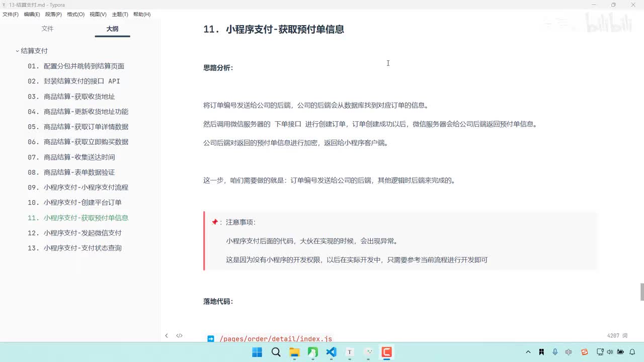The width and height of the screenshot is (644, 362).
Task: Open the 编辑(E) menu
Action: click(x=32, y=15)
